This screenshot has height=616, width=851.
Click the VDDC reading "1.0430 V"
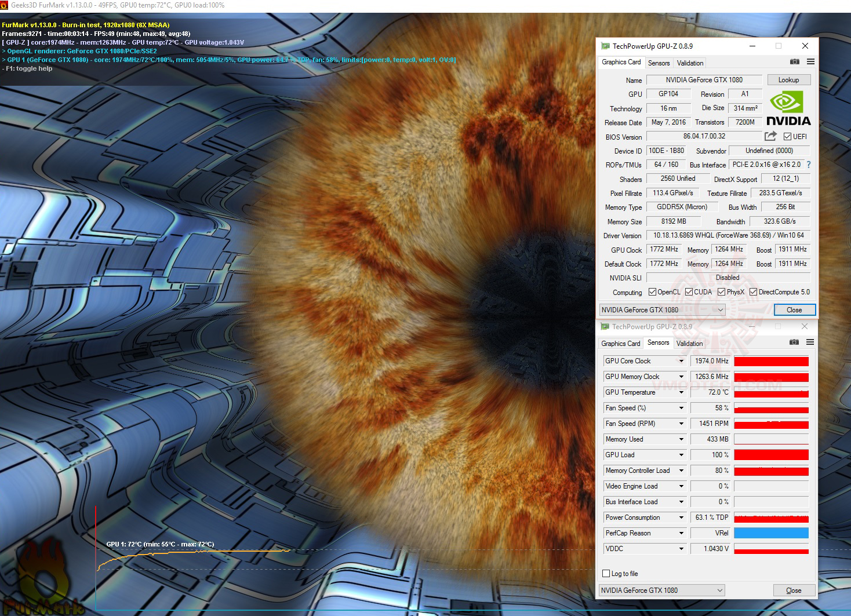[x=711, y=549]
